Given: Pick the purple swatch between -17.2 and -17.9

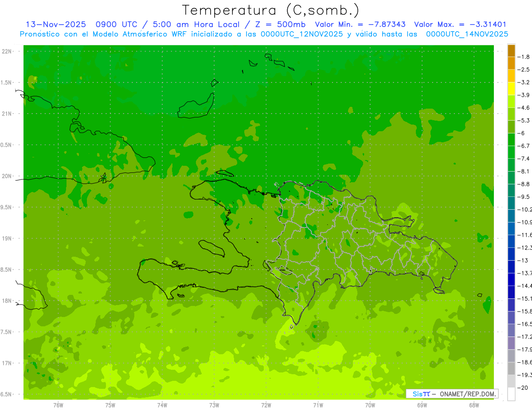Looking at the screenshot, I should tap(511, 343).
